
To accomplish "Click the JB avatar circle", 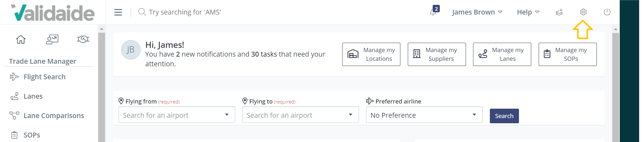I will click(x=131, y=50).
